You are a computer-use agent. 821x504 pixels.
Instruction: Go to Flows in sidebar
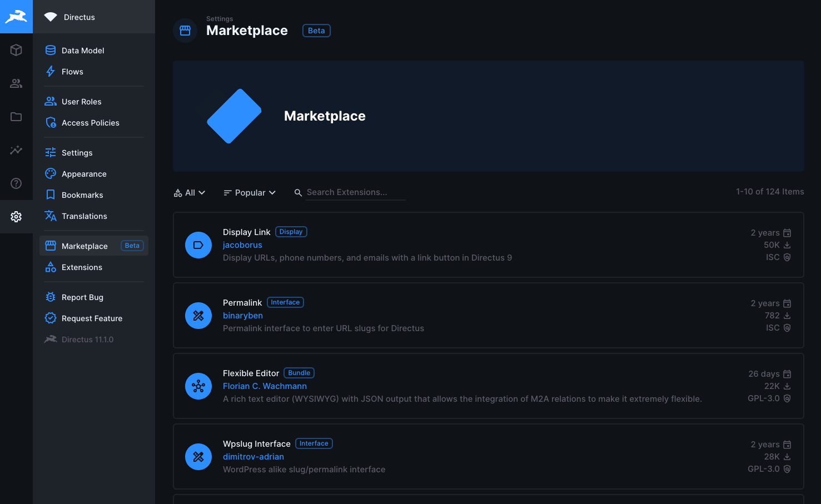point(94,71)
